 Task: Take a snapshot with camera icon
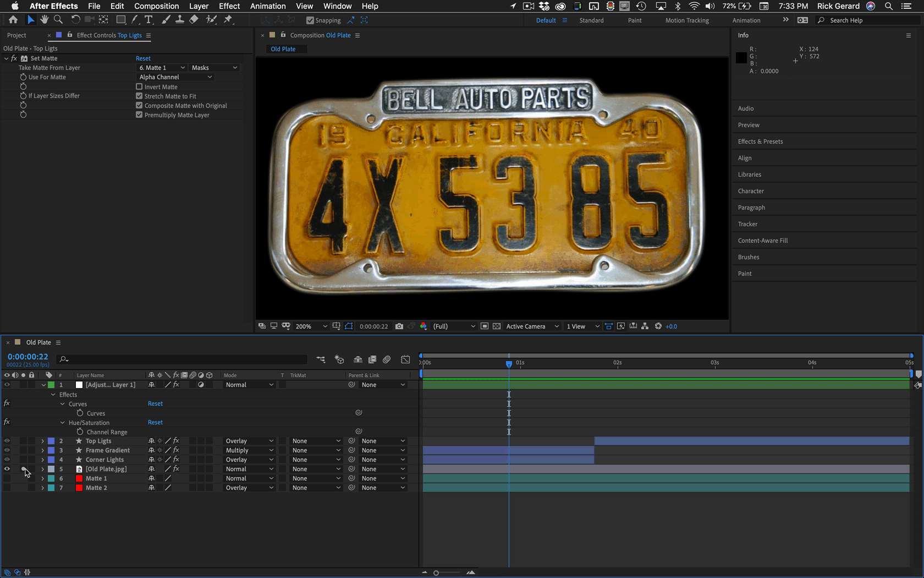[x=399, y=326]
